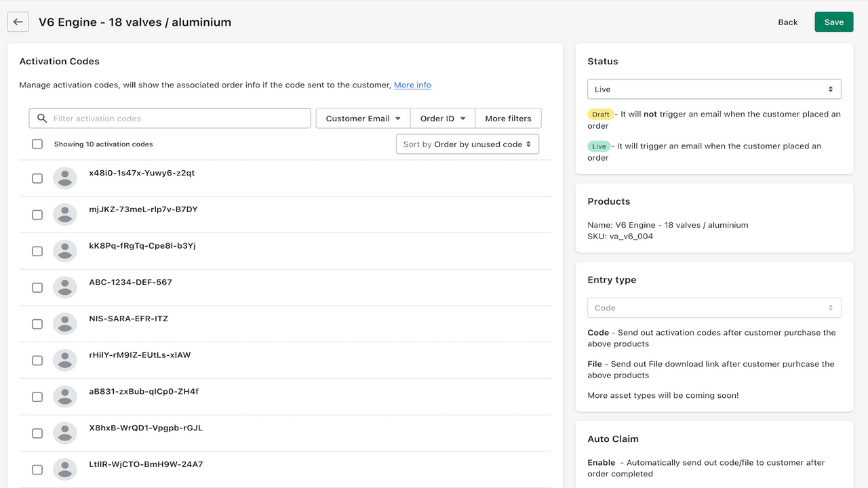The width and height of the screenshot is (868, 488).
Task: Click the green Save button
Action: tap(833, 22)
